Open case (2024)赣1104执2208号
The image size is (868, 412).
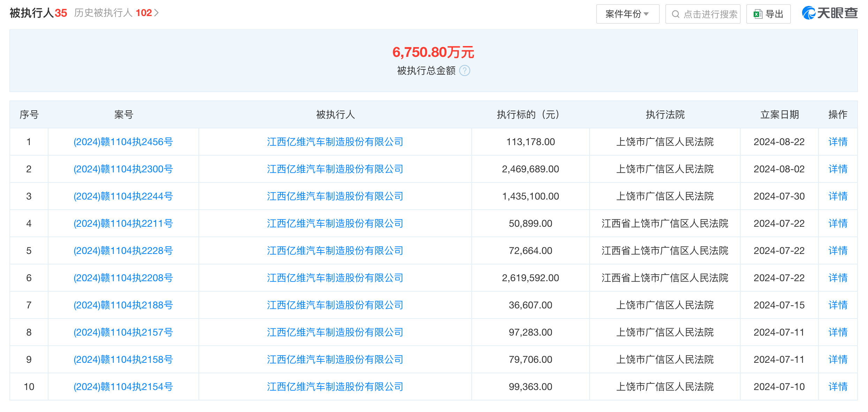click(x=123, y=278)
